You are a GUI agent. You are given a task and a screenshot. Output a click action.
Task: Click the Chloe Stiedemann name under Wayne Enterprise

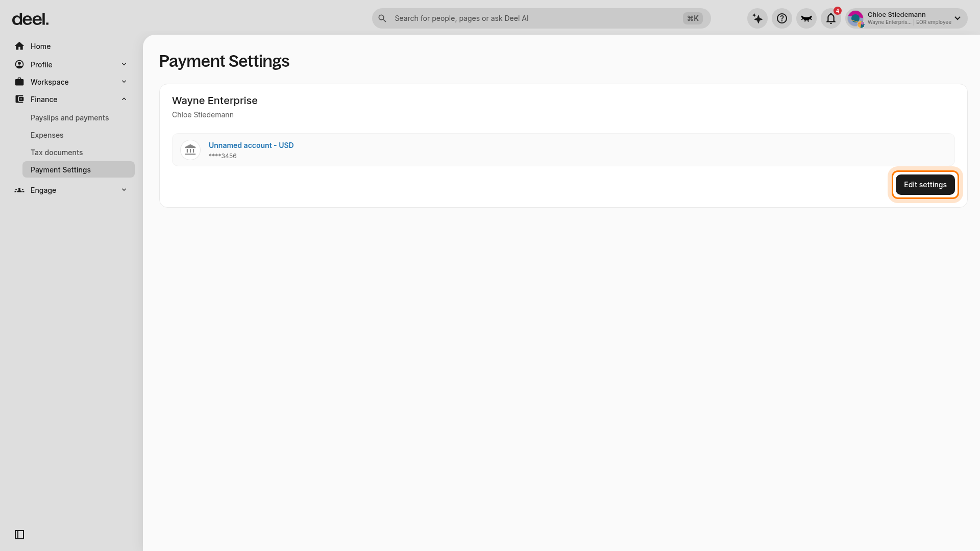tap(203, 115)
